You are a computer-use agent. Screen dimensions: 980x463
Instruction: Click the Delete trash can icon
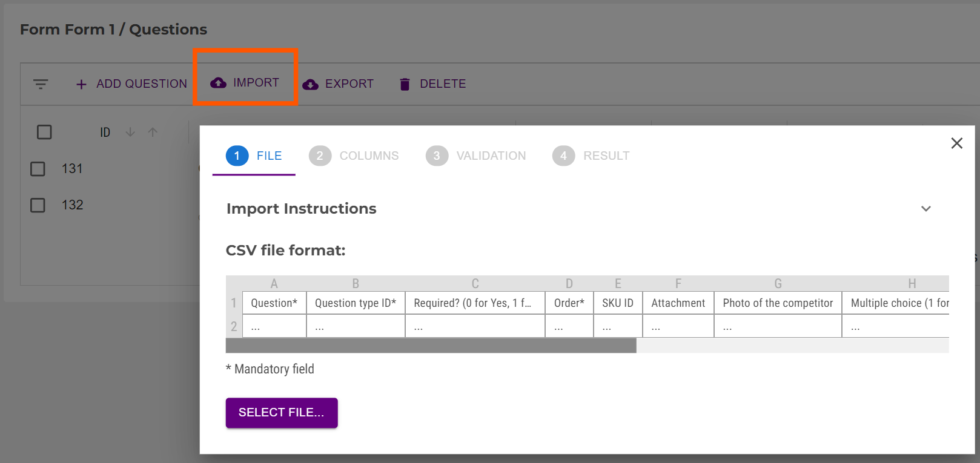tap(405, 84)
